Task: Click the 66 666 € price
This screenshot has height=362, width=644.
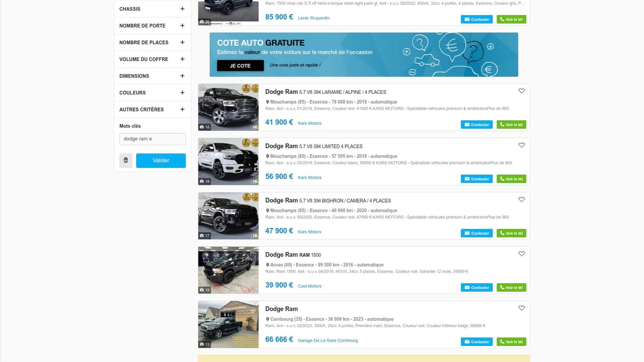Action: (279, 339)
